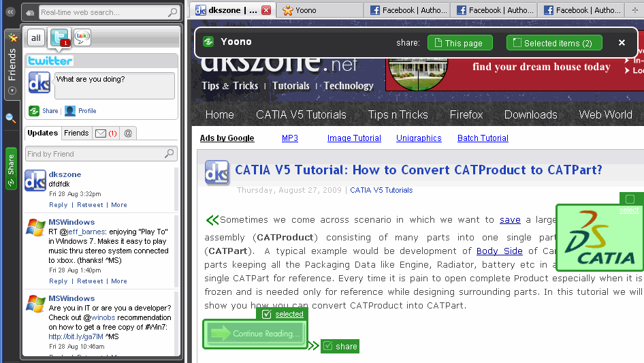Close the Yoono share bar

(622, 42)
